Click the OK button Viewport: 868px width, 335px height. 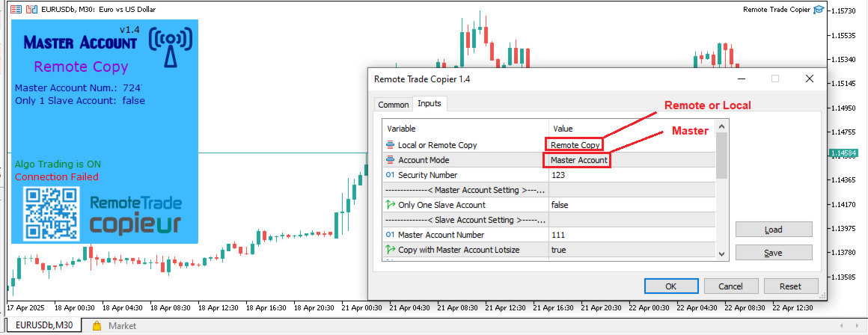pyautogui.click(x=671, y=286)
